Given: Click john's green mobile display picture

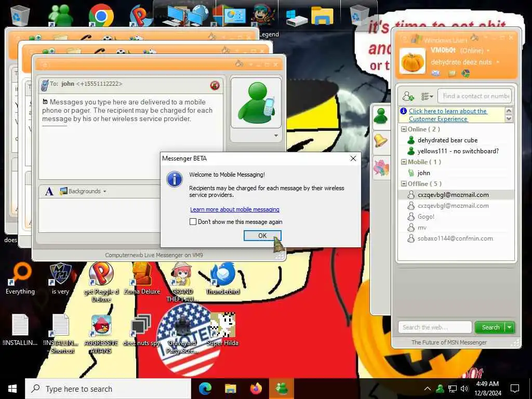Looking at the screenshot, I should pyautogui.click(x=256, y=102).
